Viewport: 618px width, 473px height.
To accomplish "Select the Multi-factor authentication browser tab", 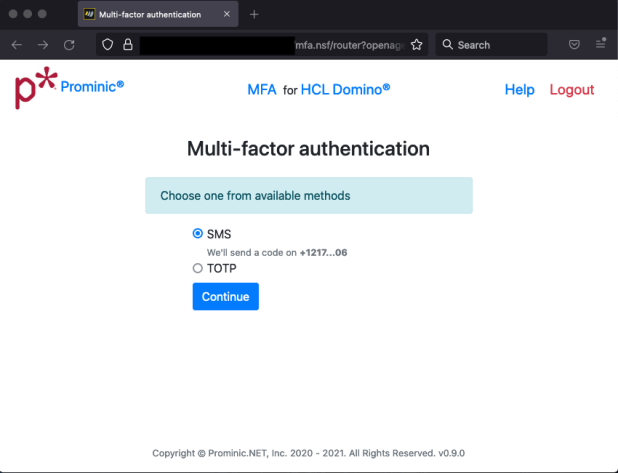I will coord(158,14).
